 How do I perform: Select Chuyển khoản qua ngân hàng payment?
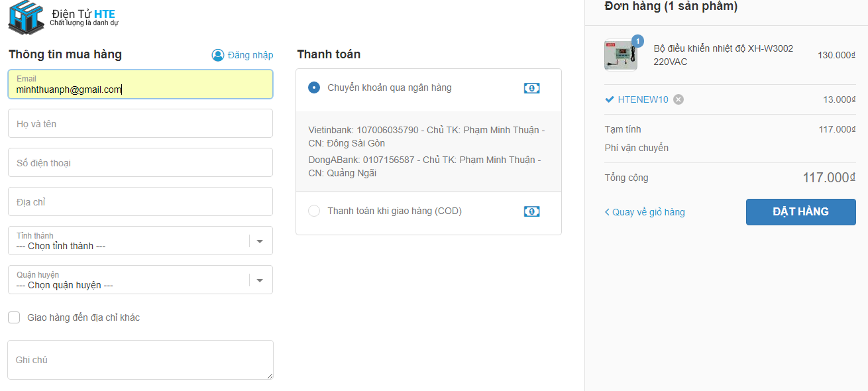point(314,87)
